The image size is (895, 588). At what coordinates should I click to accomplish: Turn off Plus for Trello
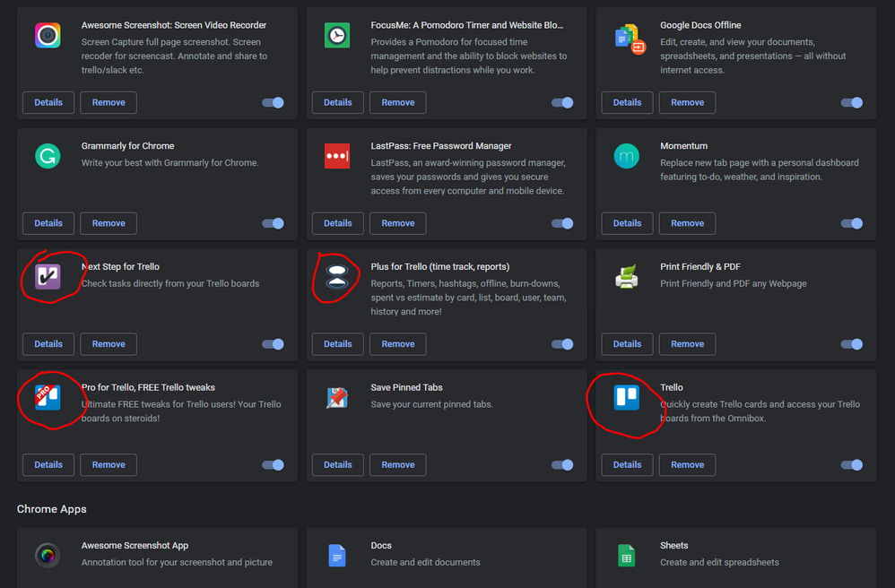click(x=562, y=344)
